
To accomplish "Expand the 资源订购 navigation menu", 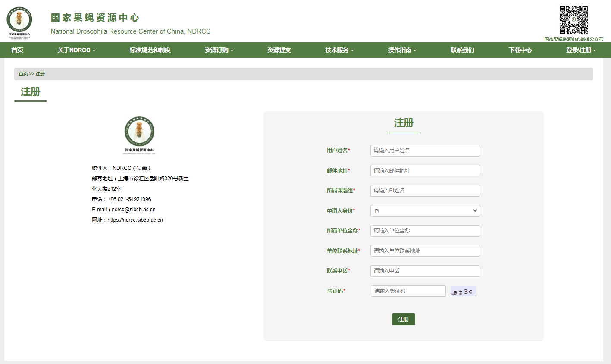I will tap(219, 50).
